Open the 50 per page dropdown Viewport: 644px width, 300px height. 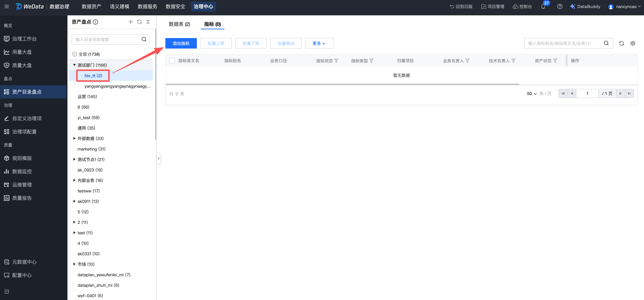(x=531, y=94)
